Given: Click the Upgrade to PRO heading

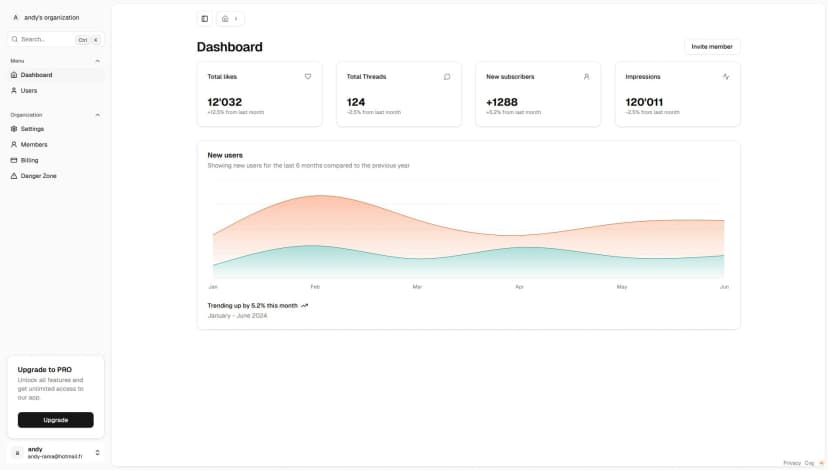Looking at the screenshot, I should (x=44, y=370).
